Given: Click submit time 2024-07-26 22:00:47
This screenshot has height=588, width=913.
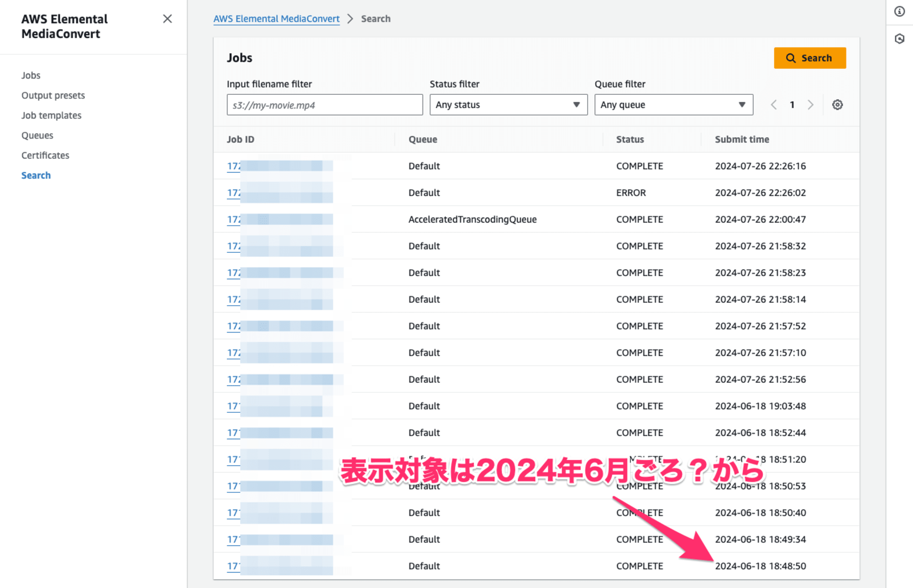Looking at the screenshot, I should point(761,219).
